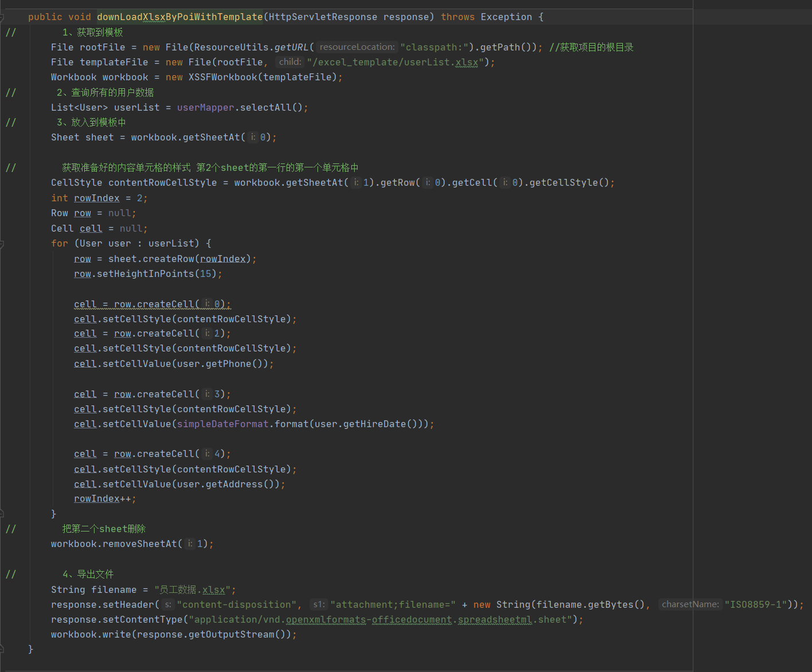812x672 pixels.
Task: Click the getHireDate method call
Action: (375, 424)
